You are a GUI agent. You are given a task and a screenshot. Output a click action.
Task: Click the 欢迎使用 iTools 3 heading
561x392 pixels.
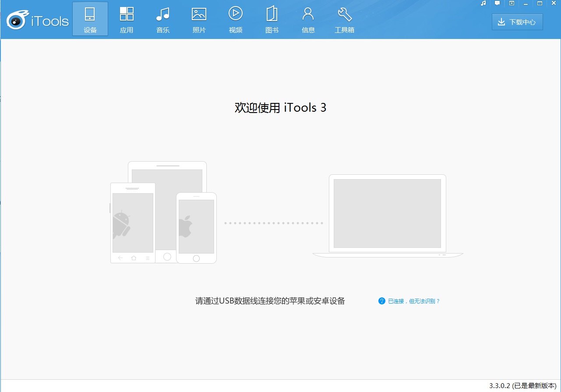coord(280,108)
